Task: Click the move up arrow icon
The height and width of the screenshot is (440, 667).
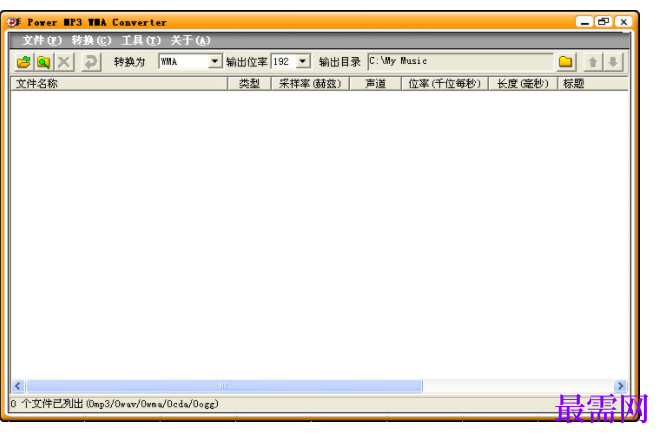Action: (x=593, y=62)
